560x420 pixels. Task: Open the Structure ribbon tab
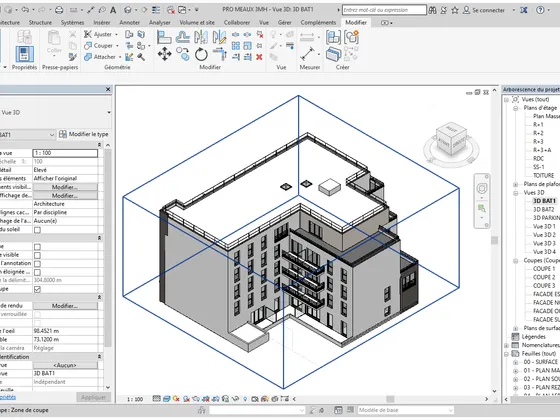click(40, 22)
